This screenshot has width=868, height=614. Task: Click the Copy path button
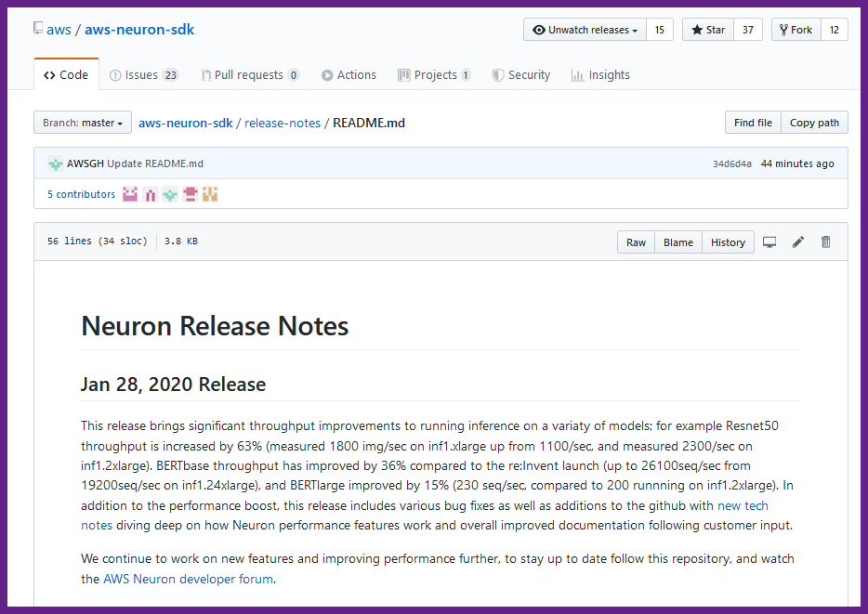pyautogui.click(x=814, y=123)
